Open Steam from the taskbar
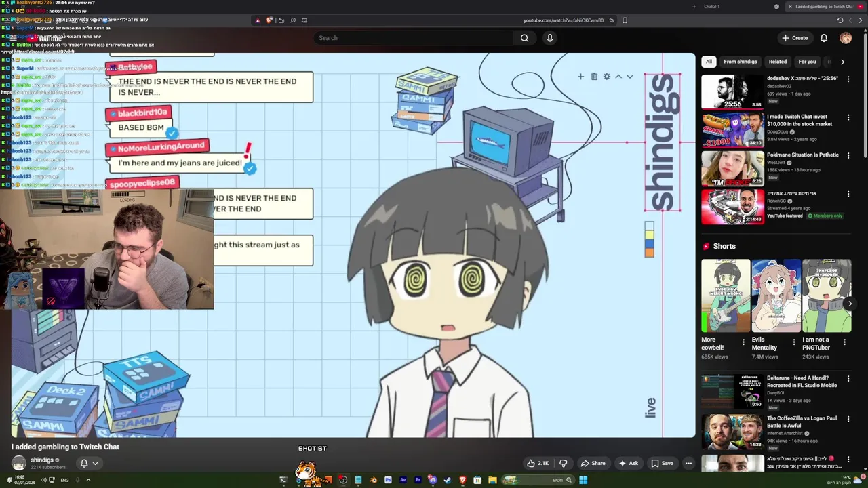The height and width of the screenshot is (488, 868). [448, 480]
